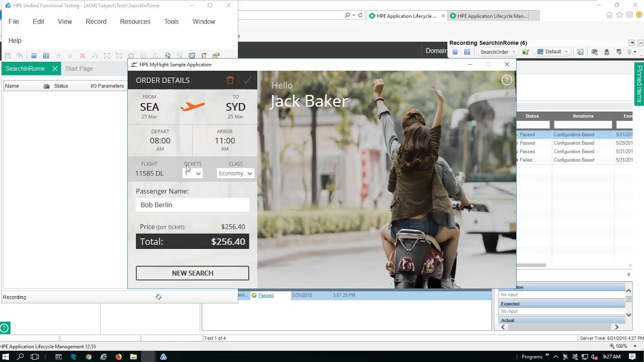Viewport: 644px width, 362px height.
Task: Click the Stop button in UFT toolbar
Action: (x=34, y=56)
